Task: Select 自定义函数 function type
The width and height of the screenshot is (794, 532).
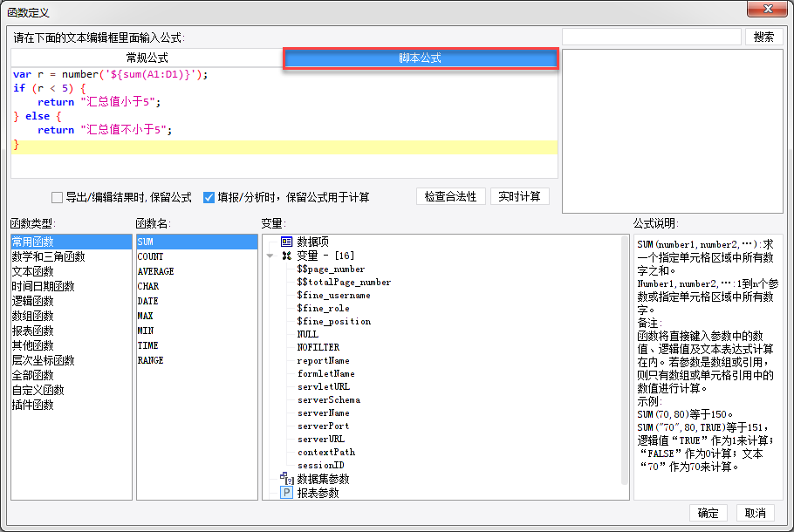Action: 71,390
